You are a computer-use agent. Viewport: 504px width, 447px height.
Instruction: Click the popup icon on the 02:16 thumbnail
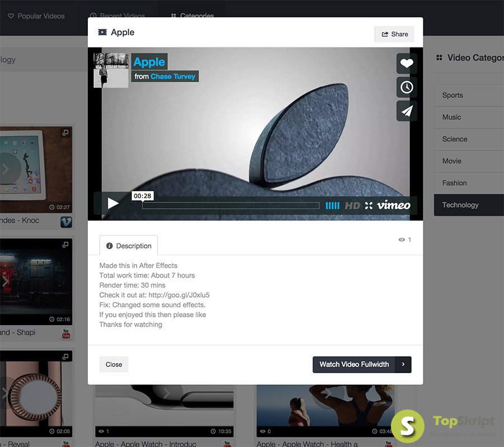point(66,244)
